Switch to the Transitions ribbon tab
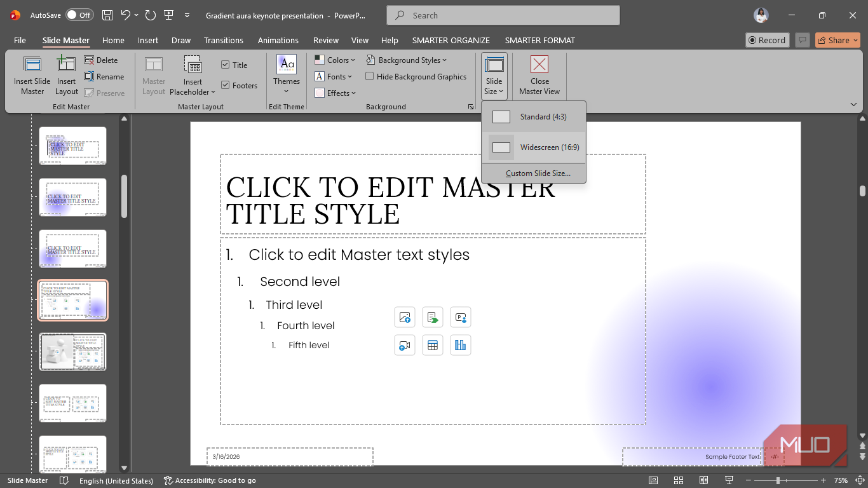 [x=224, y=40]
